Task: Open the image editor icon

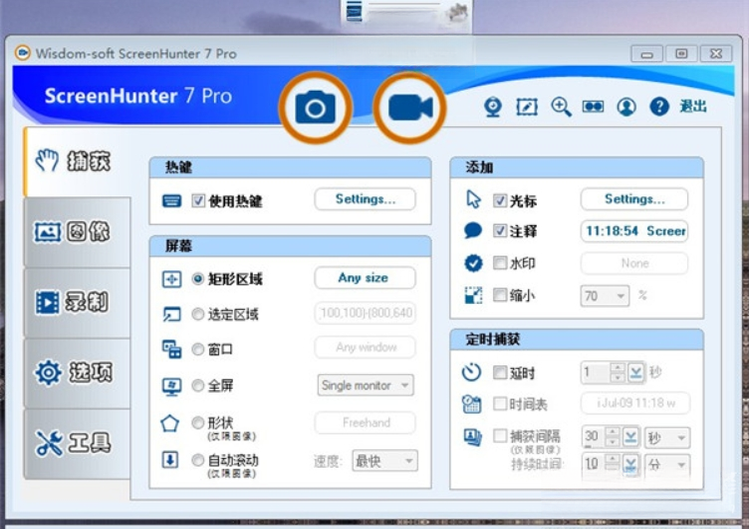Action: pos(527,107)
